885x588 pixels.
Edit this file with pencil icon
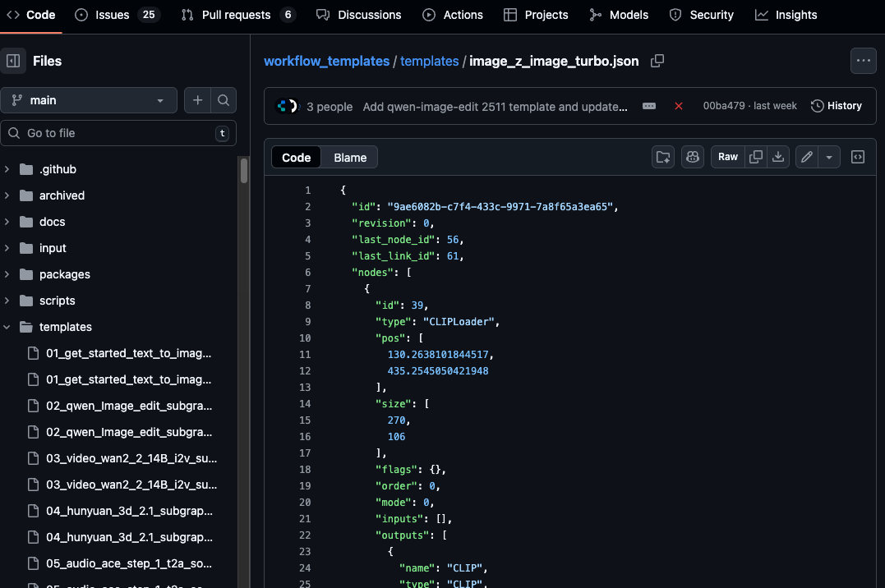(x=807, y=157)
